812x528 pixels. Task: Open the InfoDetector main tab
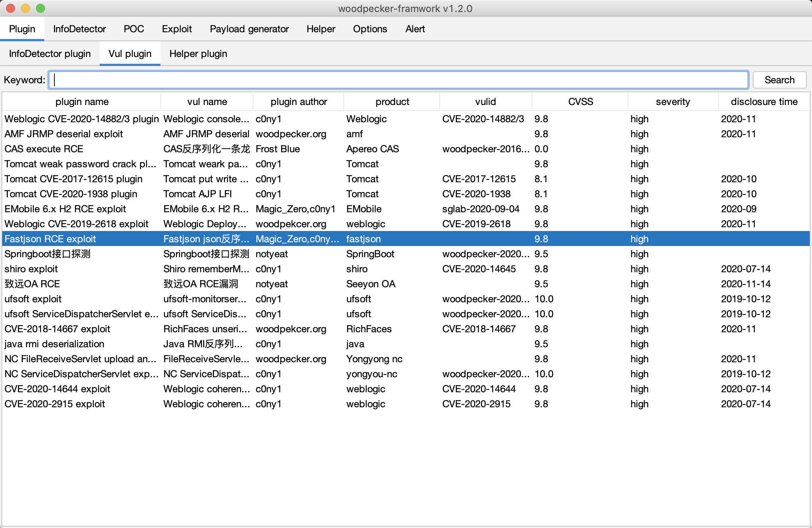[x=79, y=29]
